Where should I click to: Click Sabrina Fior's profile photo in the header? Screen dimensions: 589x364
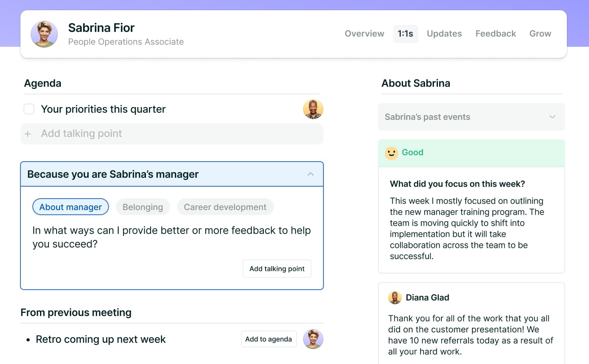click(x=44, y=34)
